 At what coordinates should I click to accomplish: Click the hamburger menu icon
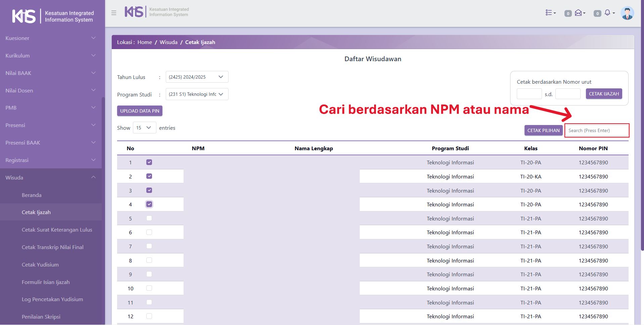click(114, 13)
